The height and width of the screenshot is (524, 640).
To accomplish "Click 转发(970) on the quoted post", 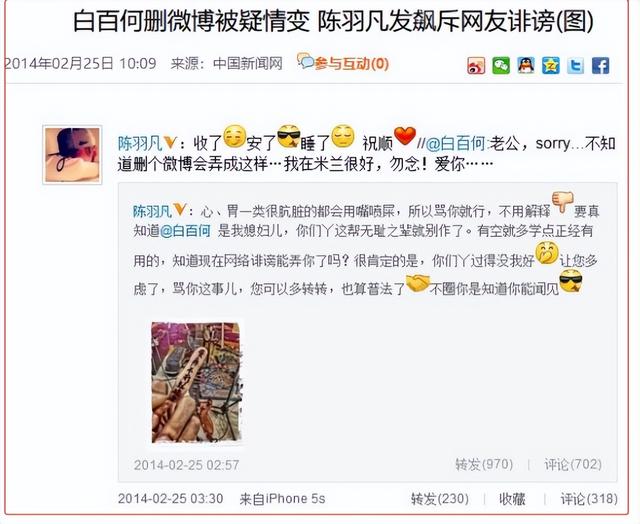I will tap(484, 464).
